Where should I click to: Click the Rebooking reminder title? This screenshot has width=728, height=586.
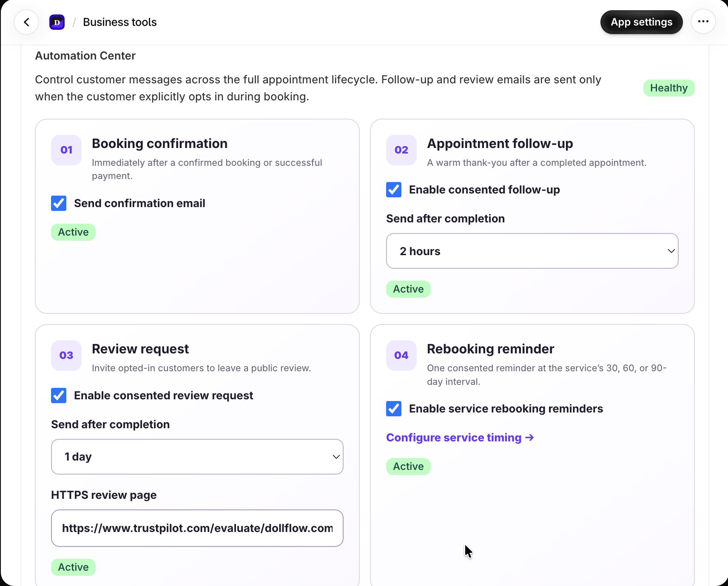pyautogui.click(x=490, y=349)
